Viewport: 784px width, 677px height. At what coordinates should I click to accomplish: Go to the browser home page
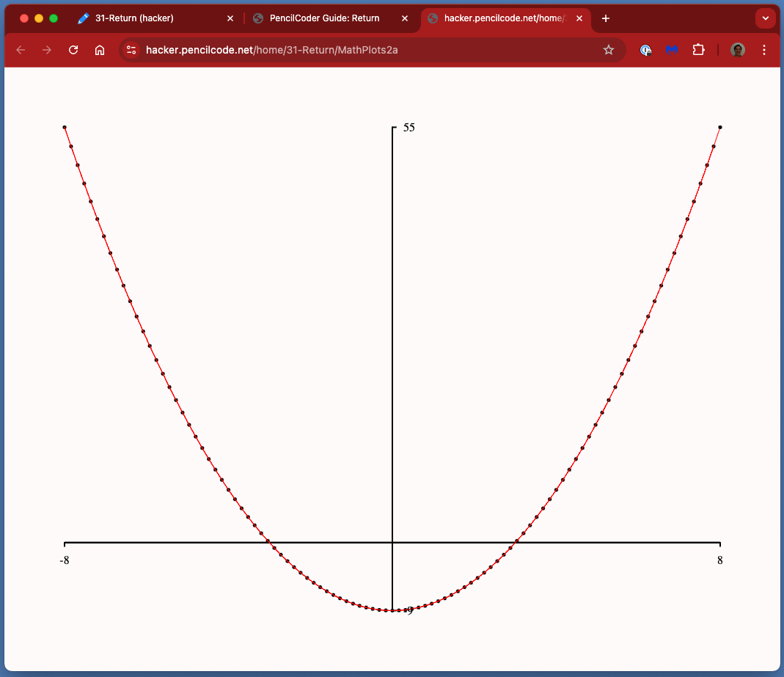coord(100,50)
